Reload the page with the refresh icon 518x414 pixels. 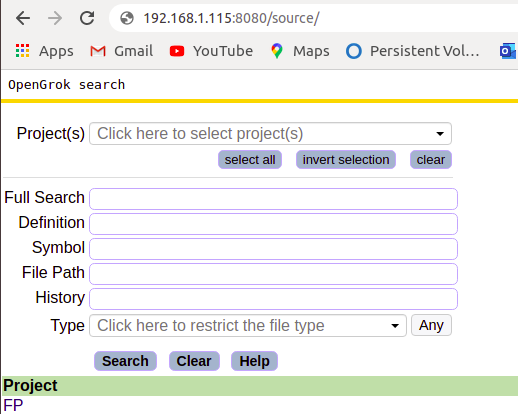pyautogui.click(x=87, y=18)
